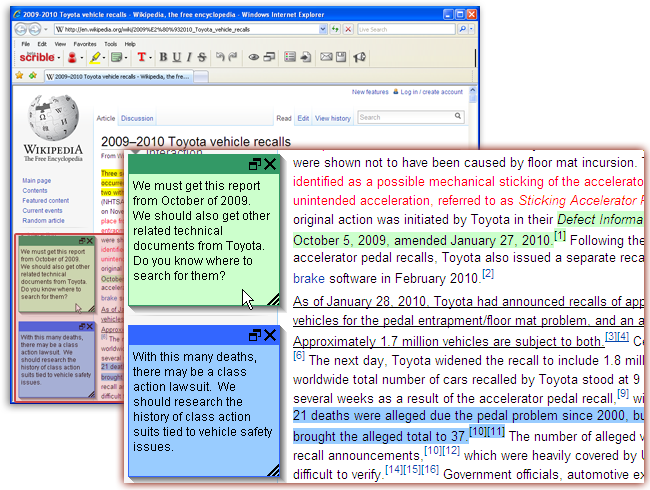Select the green sticky note tool
This screenshot has height=490, width=650.
[116, 57]
